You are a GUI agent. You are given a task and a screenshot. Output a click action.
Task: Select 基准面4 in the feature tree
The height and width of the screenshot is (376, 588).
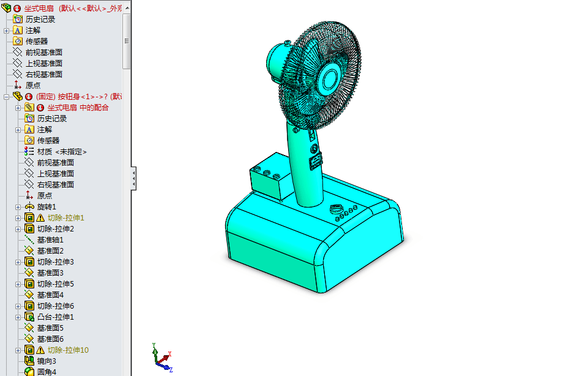click(50, 295)
